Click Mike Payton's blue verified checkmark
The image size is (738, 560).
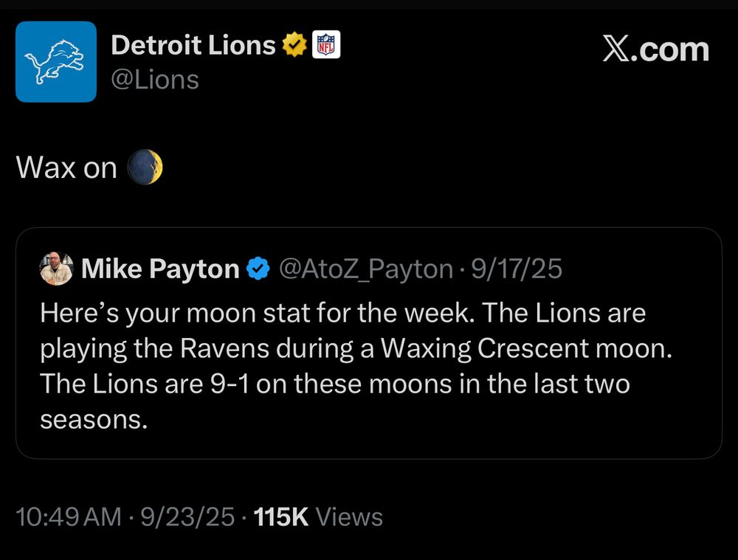pyautogui.click(x=257, y=269)
